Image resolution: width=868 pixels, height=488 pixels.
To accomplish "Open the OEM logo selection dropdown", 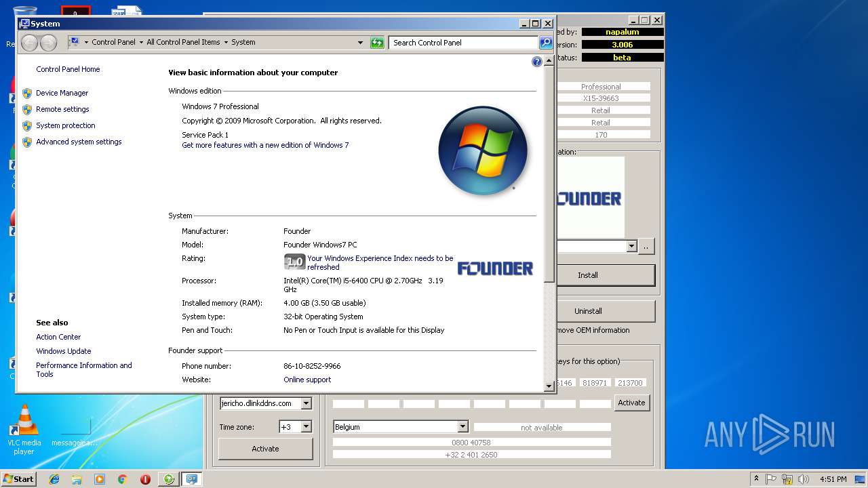I will click(632, 247).
